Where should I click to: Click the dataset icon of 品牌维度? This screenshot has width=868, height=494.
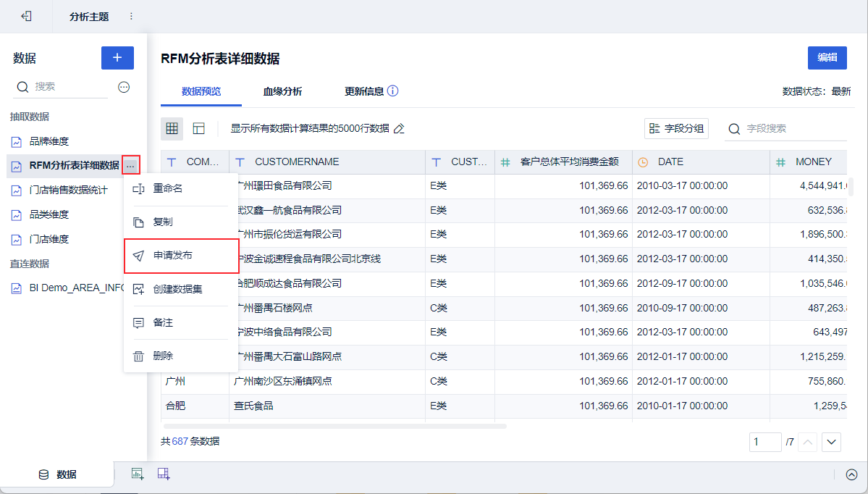tap(17, 142)
